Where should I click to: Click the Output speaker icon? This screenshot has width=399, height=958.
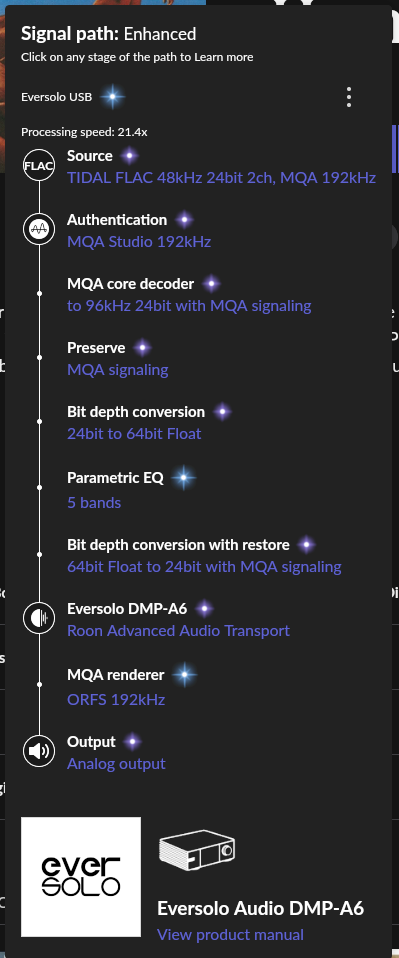(x=39, y=750)
